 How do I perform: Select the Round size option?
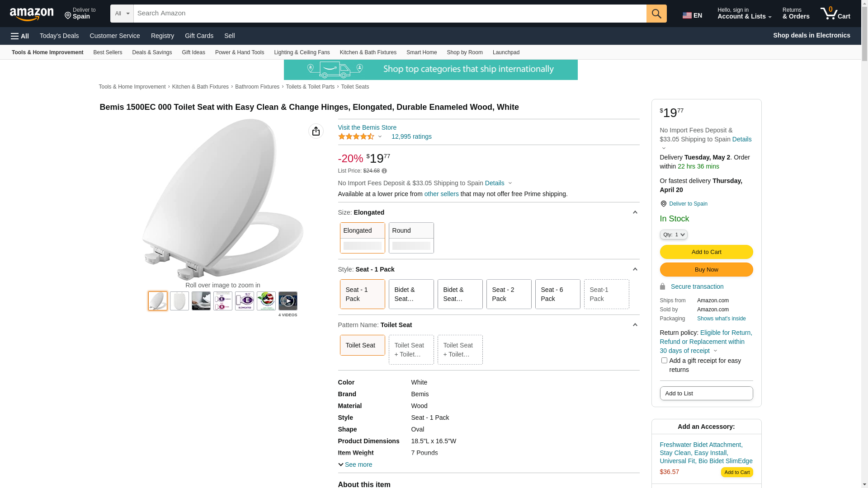click(411, 238)
